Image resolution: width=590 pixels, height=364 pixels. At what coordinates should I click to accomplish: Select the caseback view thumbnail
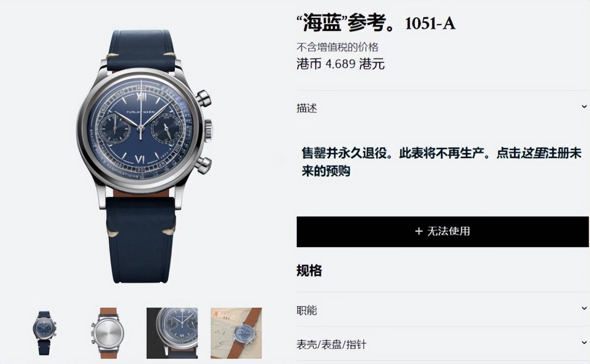[x=107, y=333]
